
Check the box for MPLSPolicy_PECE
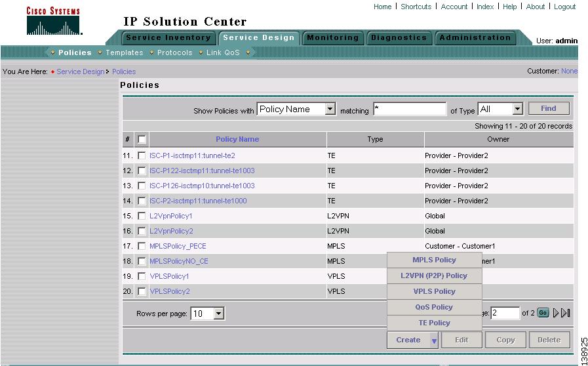click(x=142, y=246)
